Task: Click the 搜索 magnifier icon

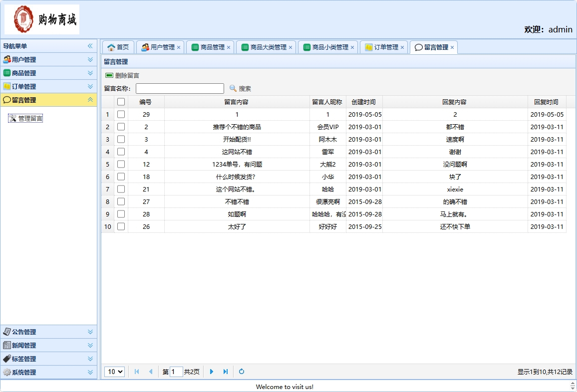Action: pos(233,88)
